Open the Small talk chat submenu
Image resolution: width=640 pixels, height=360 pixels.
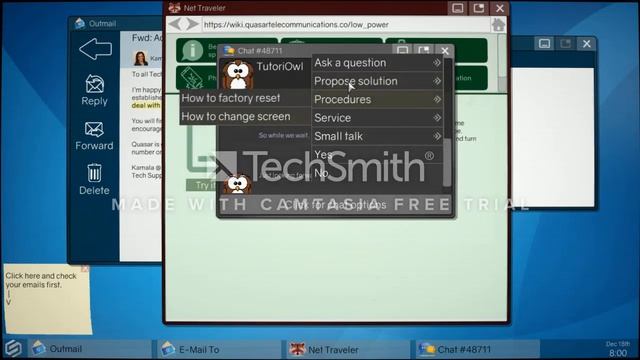coord(377,136)
